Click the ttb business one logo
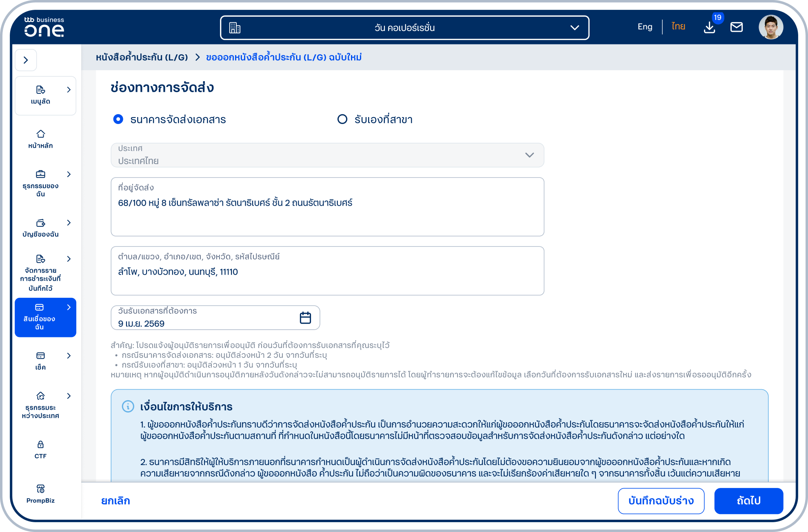Viewport: 808px width, 532px height. [x=44, y=27]
